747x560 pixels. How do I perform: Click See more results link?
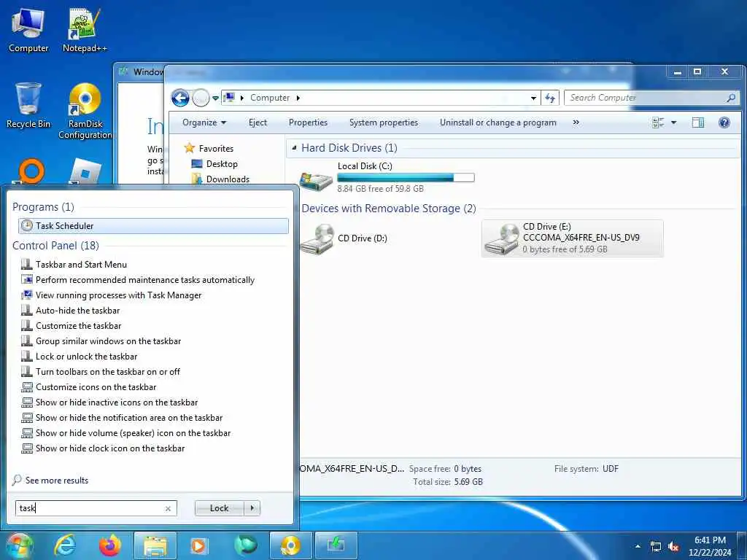[57, 480]
